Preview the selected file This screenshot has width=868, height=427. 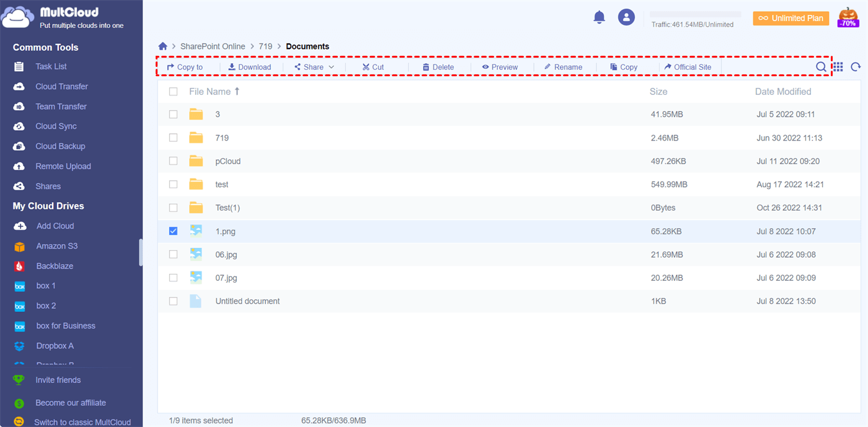point(500,67)
